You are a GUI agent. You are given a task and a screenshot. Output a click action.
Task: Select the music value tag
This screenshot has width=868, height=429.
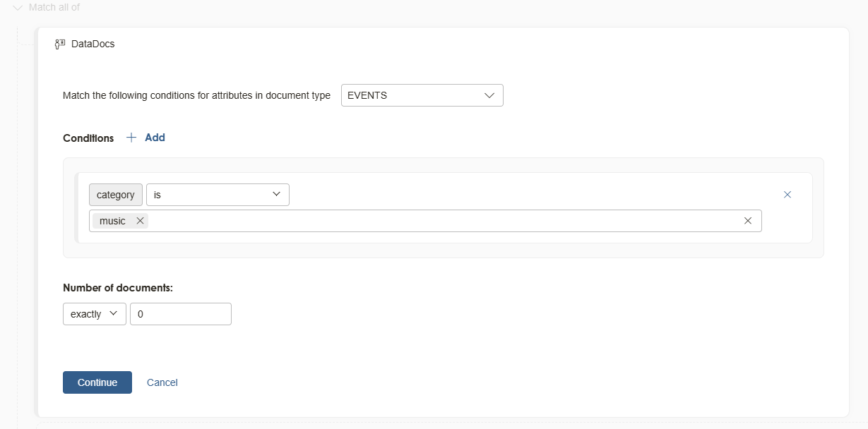tap(111, 220)
